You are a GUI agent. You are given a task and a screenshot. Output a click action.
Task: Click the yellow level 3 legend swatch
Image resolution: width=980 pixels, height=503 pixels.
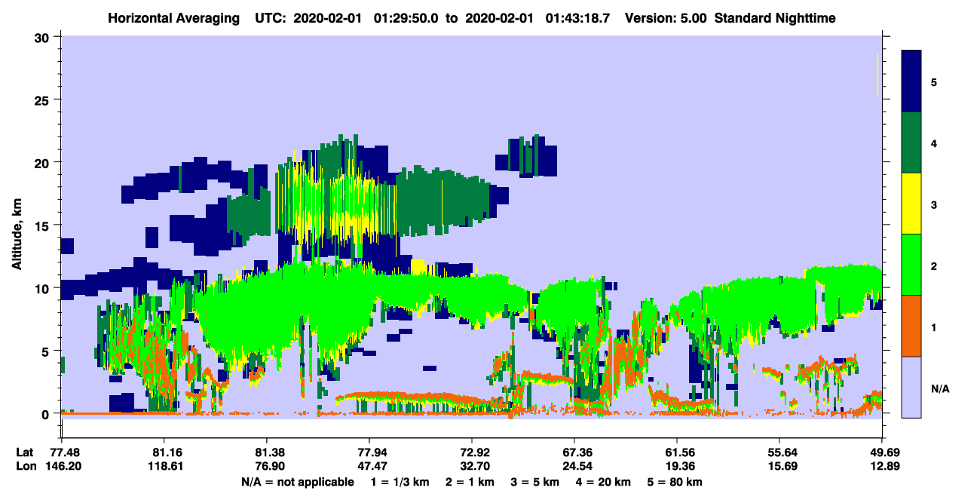(911, 204)
